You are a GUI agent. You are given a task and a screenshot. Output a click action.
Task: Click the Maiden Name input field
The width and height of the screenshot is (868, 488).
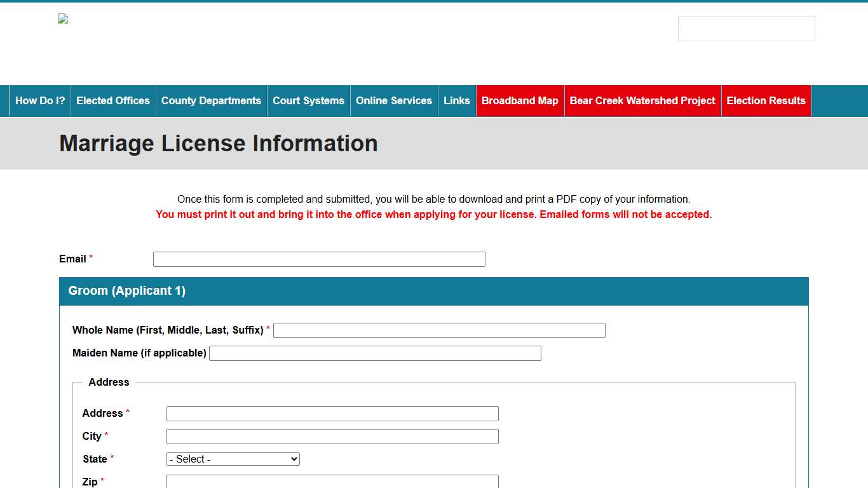pyautogui.click(x=375, y=353)
